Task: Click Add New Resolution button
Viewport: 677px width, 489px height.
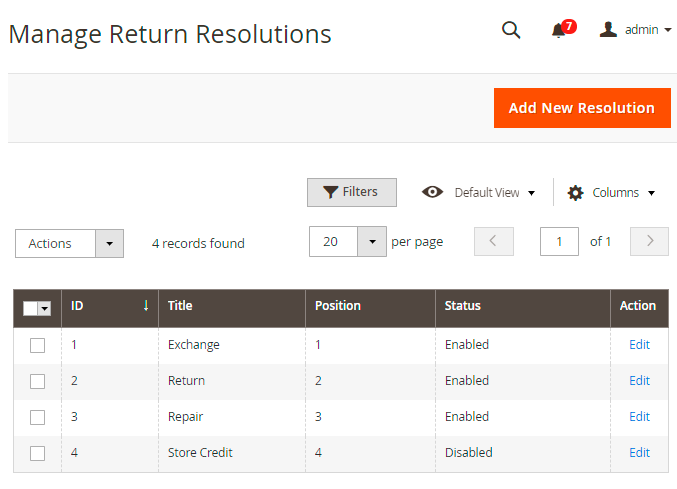Action: point(582,108)
